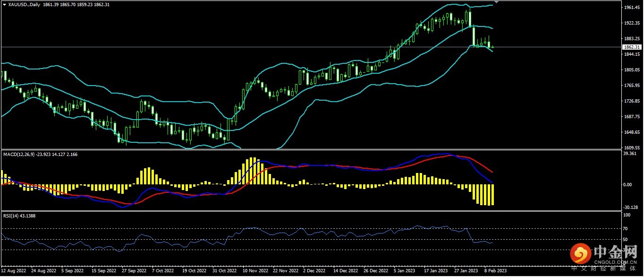
Task: Click the 1961.45 price axis label
Action: coord(631,8)
